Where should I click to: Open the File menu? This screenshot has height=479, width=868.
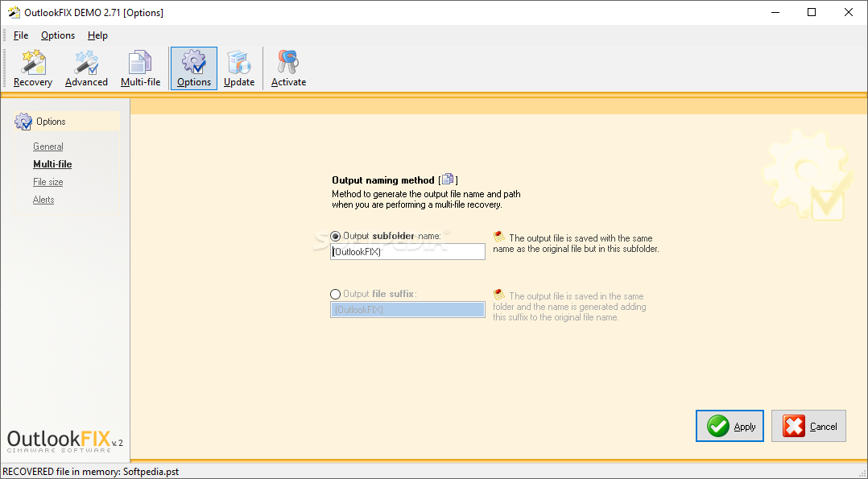(x=21, y=35)
